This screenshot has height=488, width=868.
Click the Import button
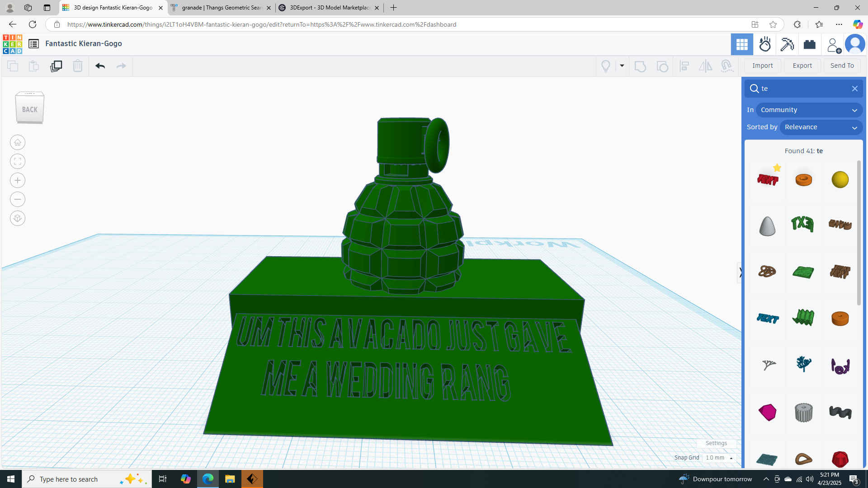[763, 66]
